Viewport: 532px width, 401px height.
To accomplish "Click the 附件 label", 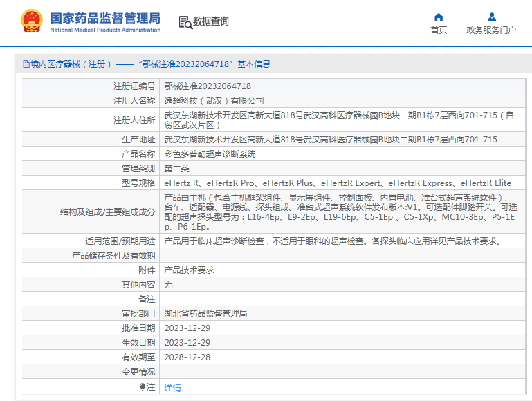I will 147,270.
